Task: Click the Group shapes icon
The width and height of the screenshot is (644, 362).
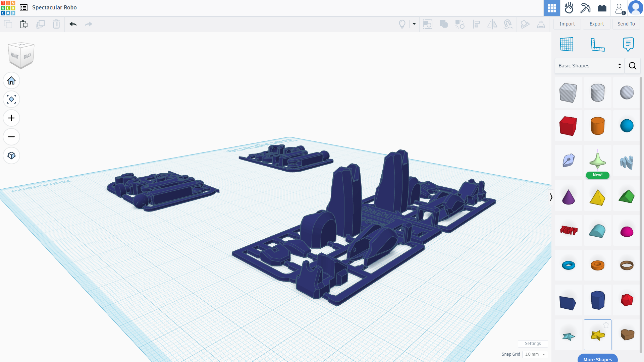Action: pos(444,24)
